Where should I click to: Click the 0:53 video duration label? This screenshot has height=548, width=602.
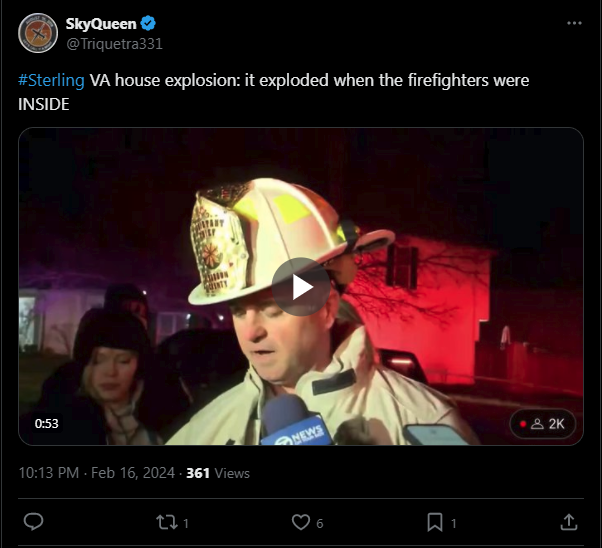46,424
